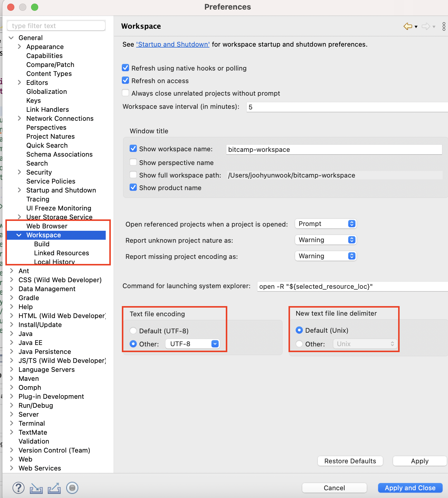Viewport: 448px width, 498px height.
Task: Click Restore Defaults button
Action: [x=350, y=461]
